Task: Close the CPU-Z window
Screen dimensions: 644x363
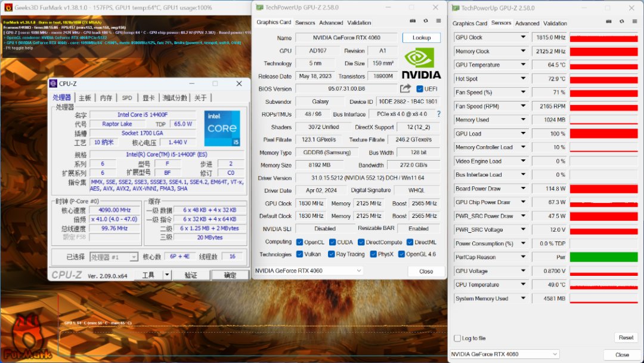Action: coord(239,84)
